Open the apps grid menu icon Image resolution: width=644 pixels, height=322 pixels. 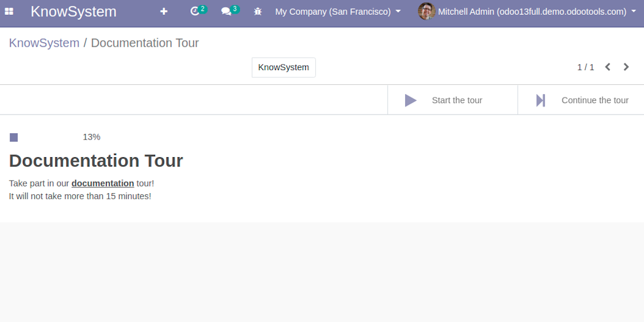tap(9, 11)
